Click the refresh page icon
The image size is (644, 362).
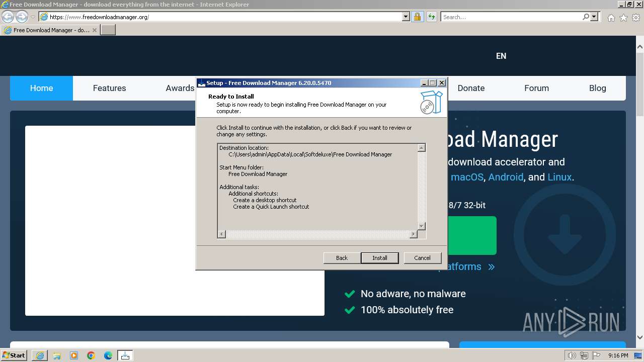tap(432, 17)
